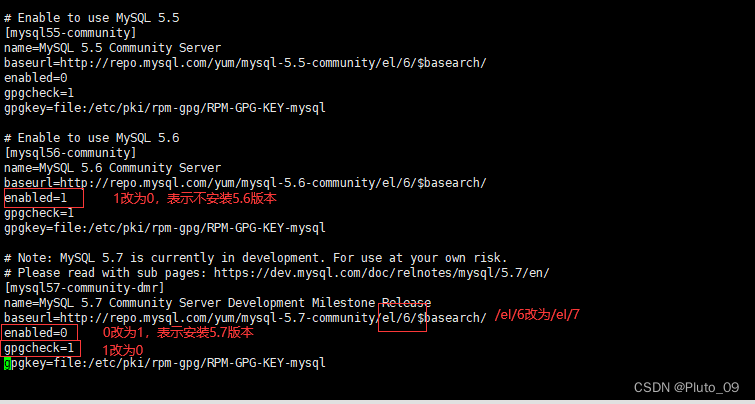Click gpgkey line in mysql55-community section
The width and height of the screenshot is (755, 404).
click(x=165, y=108)
